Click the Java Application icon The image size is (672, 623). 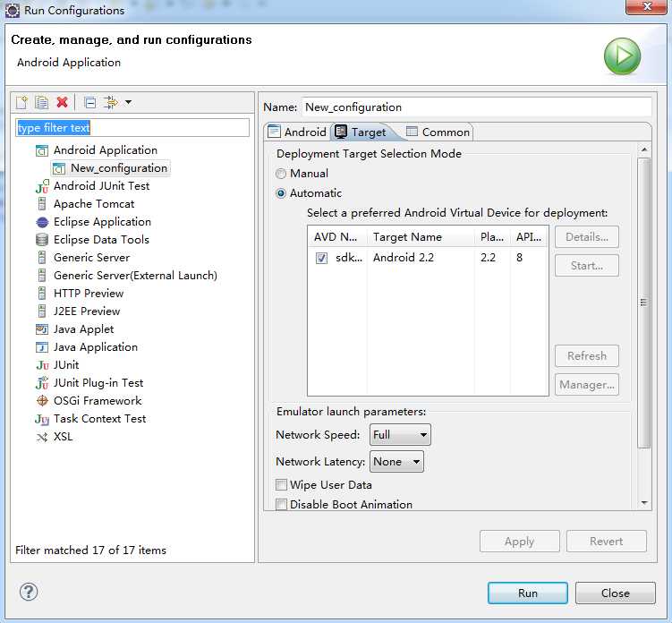click(x=41, y=347)
